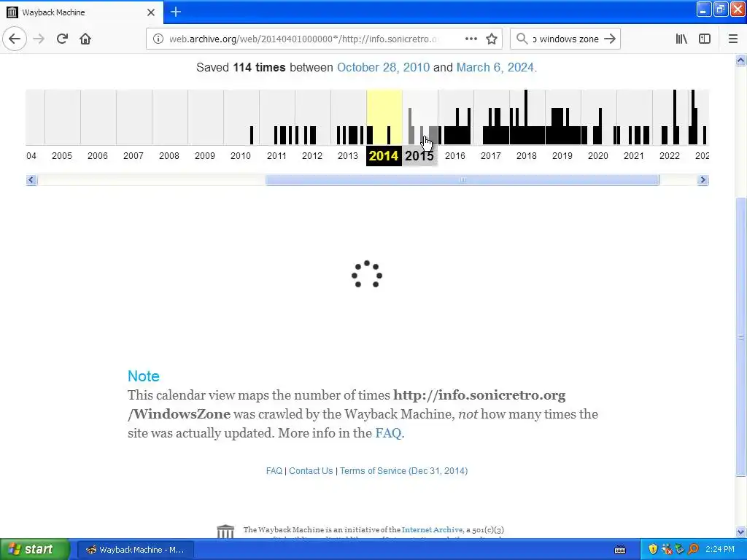The width and height of the screenshot is (747, 560).
Task: Click the timeline scroll left arrow
Action: coord(31,180)
